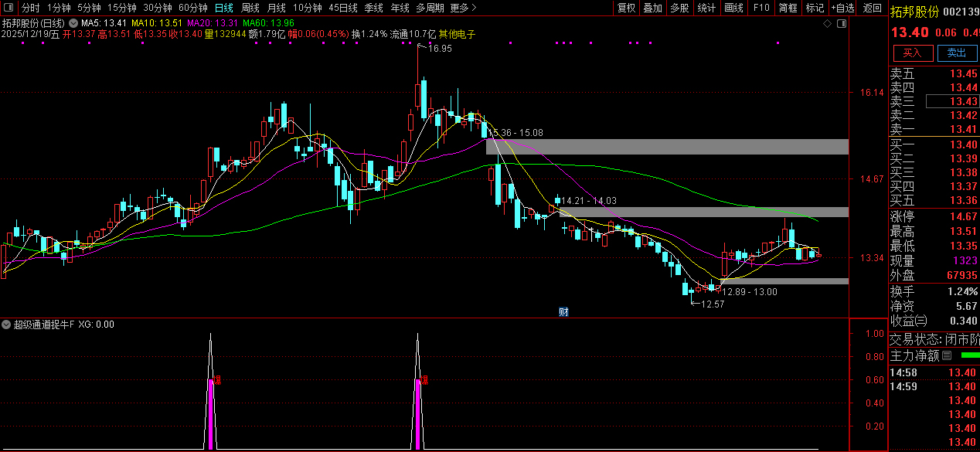980x452 pixels.
Task: Toggle the left sidebar panel icon
Action: [9, 8]
